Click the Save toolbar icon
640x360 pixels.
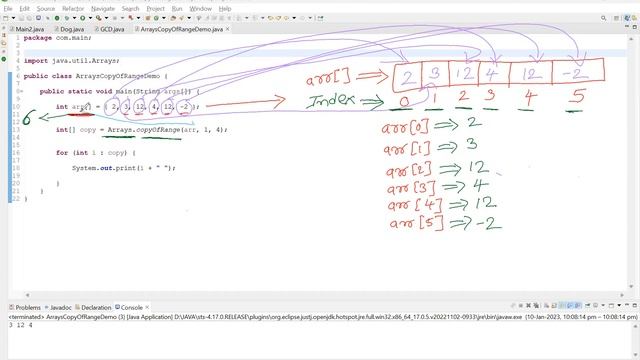tap(21, 18)
